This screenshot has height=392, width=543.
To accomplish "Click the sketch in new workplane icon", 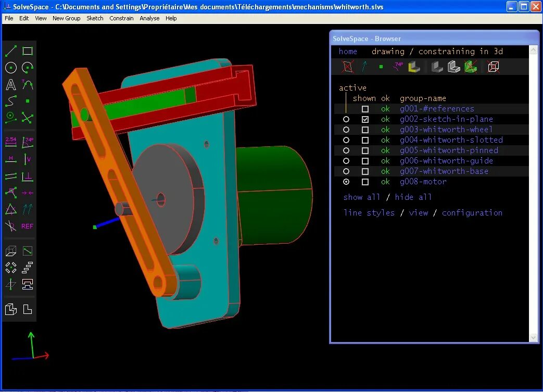I will click(x=11, y=284).
